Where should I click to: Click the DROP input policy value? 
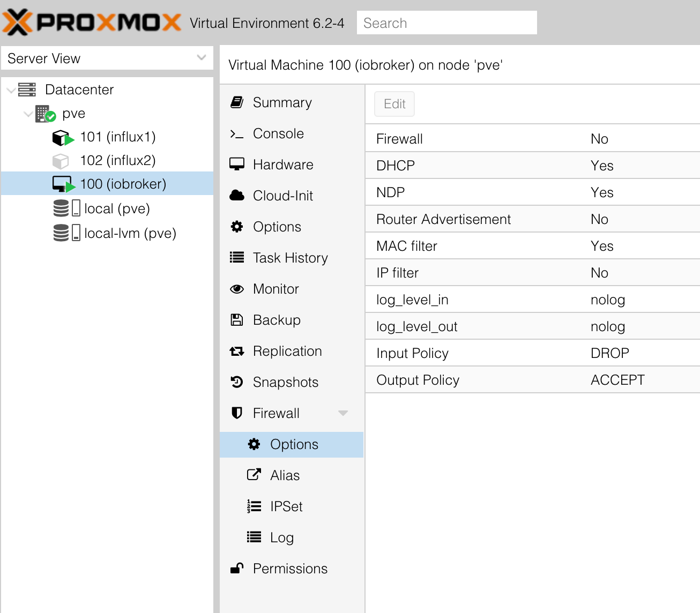pos(610,353)
